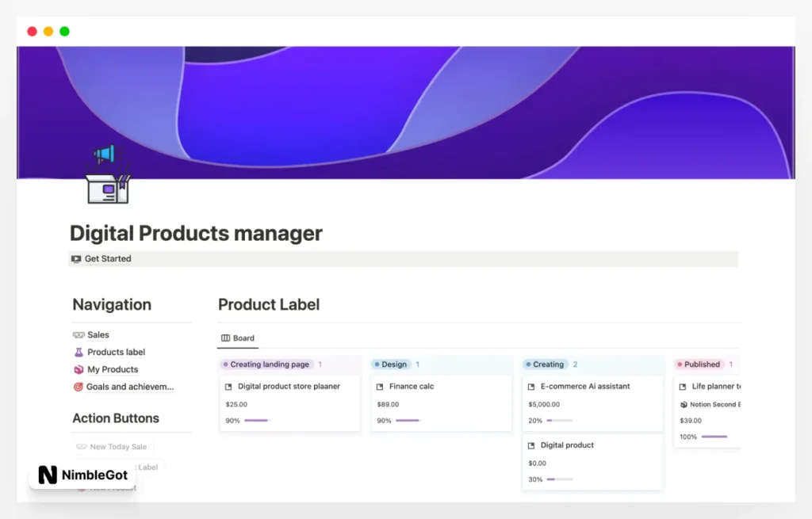Click the New Today Sale button
This screenshot has height=519, width=812.
(x=112, y=447)
